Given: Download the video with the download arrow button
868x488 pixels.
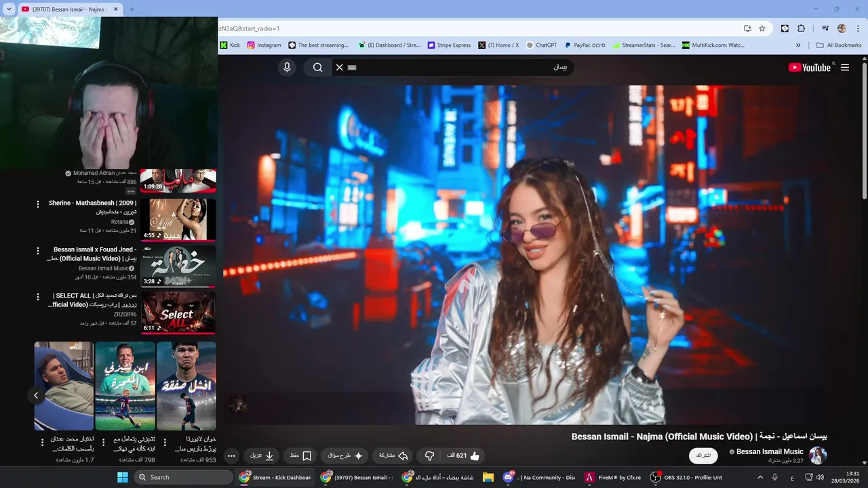Looking at the screenshot, I should coord(262,455).
